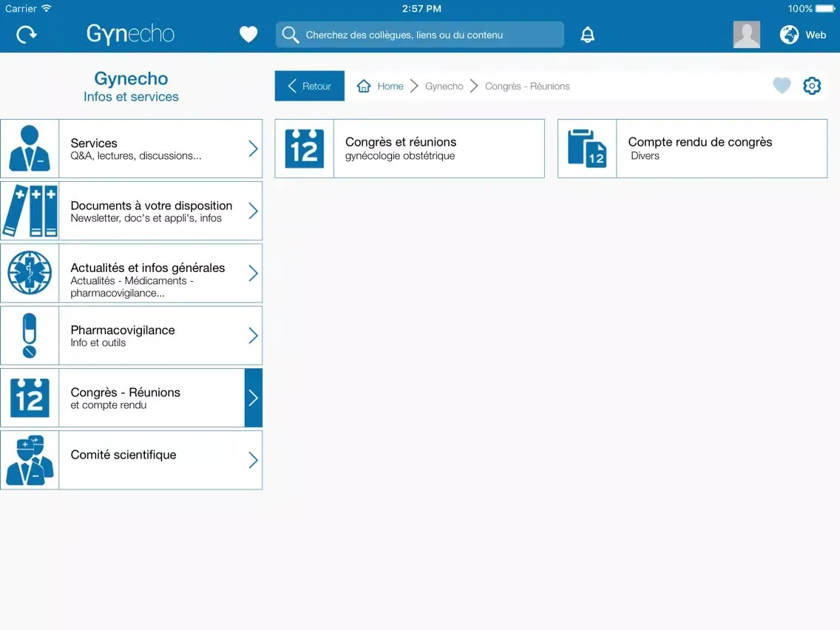Viewport: 840px width, 630px height.
Task: Open Comité scientifique menu entry
Action: pos(132,460)
